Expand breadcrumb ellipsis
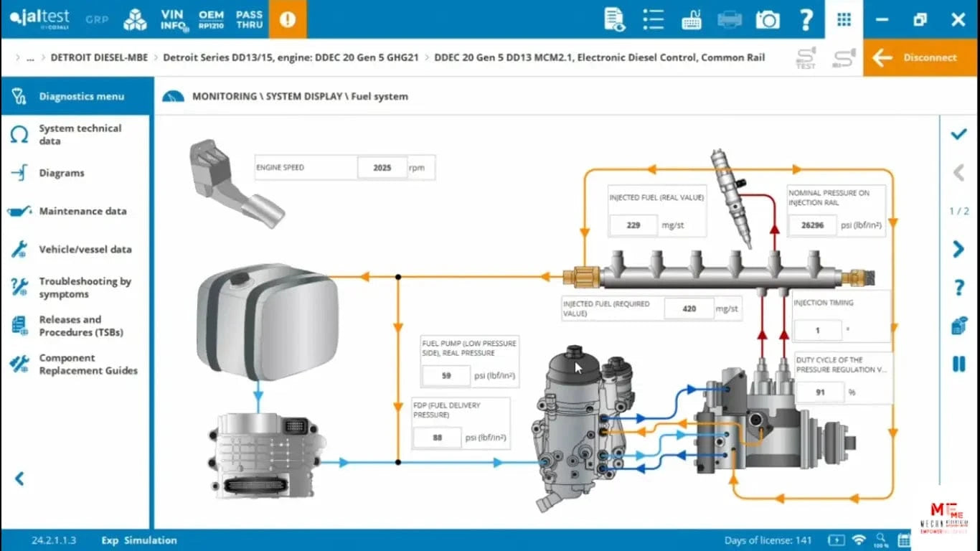The height and width of the screenshot is (551, 980). pyautogui.click(x=30, y=58)
